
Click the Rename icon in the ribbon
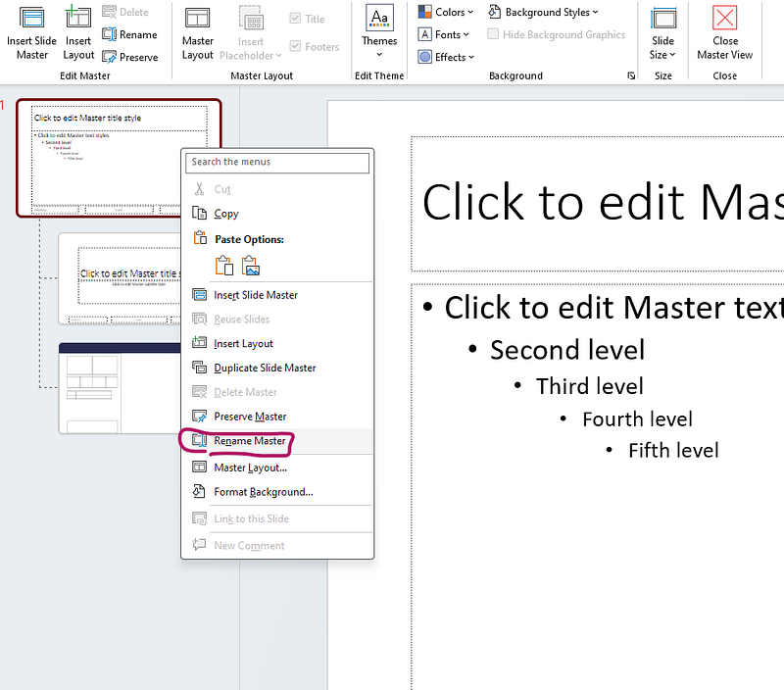[109, 34]
